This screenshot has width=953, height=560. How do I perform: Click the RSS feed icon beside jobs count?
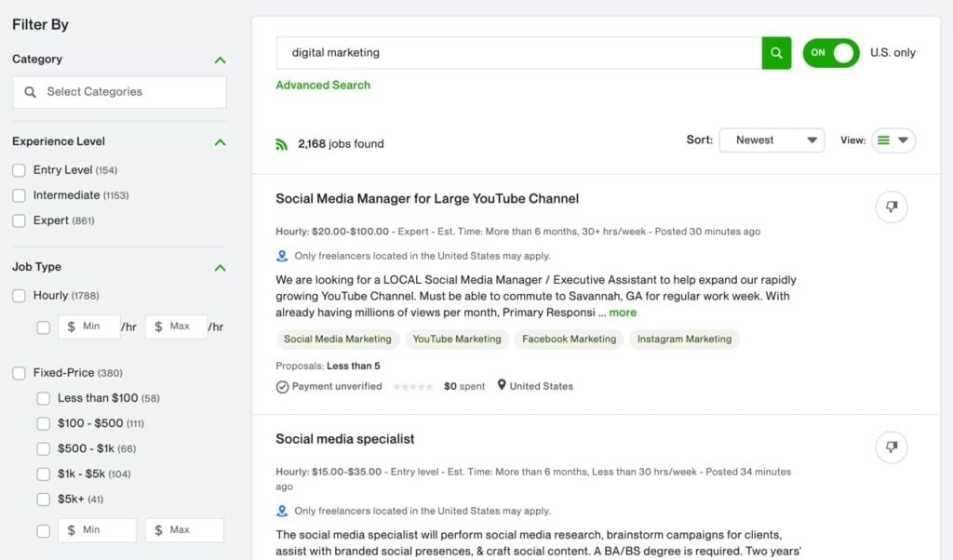(x=282, y=144)
